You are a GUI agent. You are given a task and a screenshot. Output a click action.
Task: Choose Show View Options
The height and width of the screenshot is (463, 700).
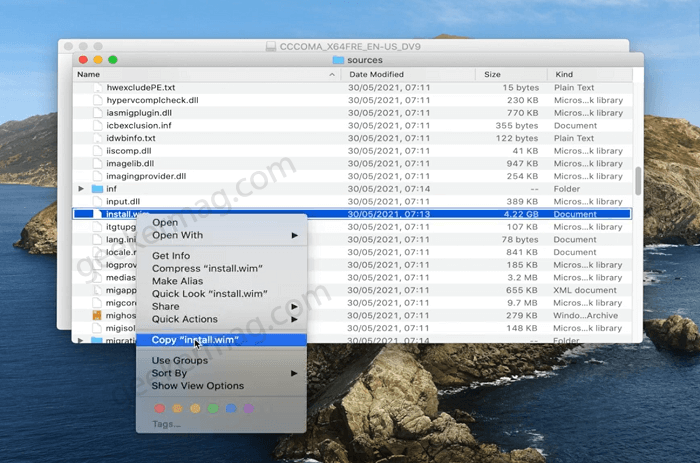[198, 386]
